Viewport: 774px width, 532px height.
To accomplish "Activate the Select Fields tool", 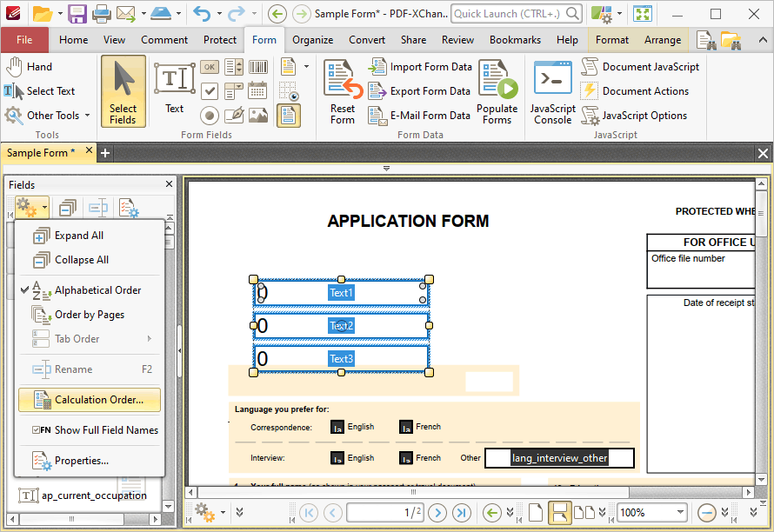I will pyautogui.click(x=123, y=91).
